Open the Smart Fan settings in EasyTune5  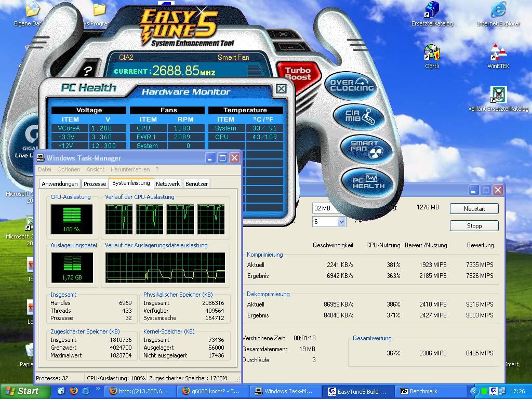coord(366,149)
